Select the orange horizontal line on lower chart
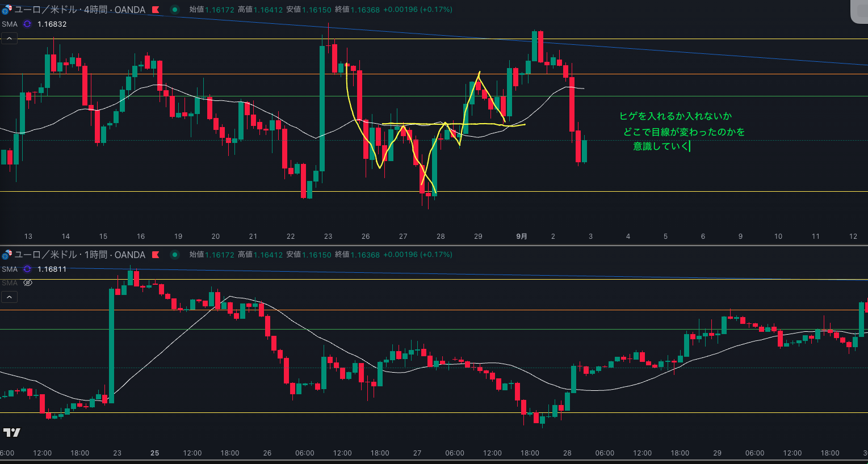868x464 pixels. 434,310
